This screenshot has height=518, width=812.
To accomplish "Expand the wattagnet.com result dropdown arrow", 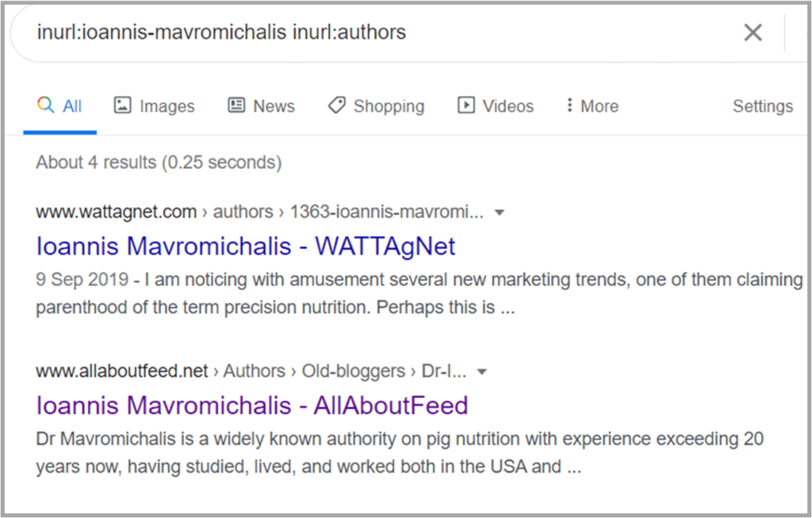I will pos(500,213).
